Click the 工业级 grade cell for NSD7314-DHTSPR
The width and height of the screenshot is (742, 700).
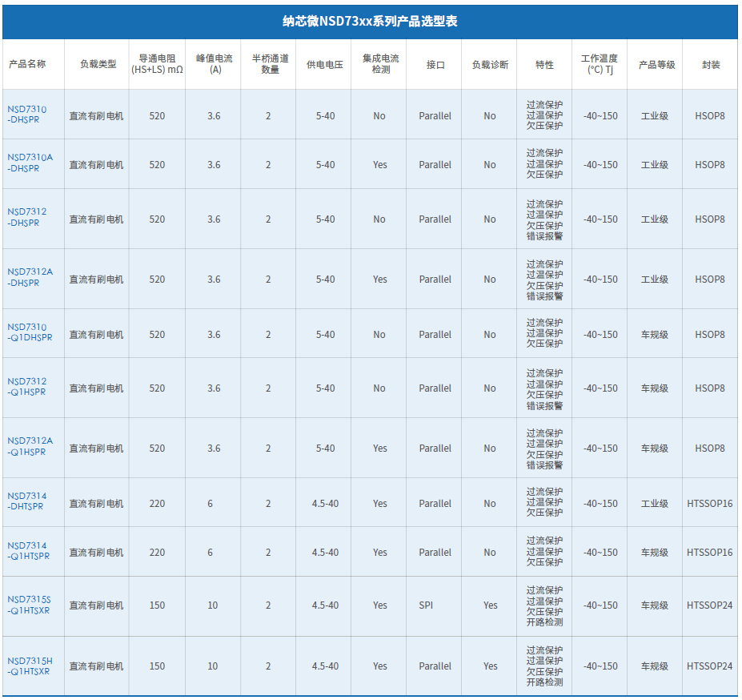pos(655,504)
